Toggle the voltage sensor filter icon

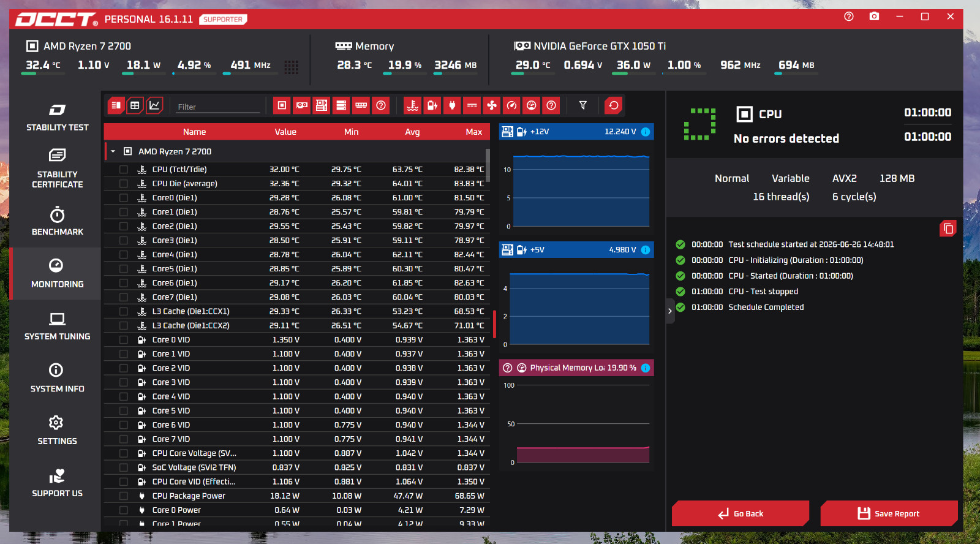pos(432,105)
